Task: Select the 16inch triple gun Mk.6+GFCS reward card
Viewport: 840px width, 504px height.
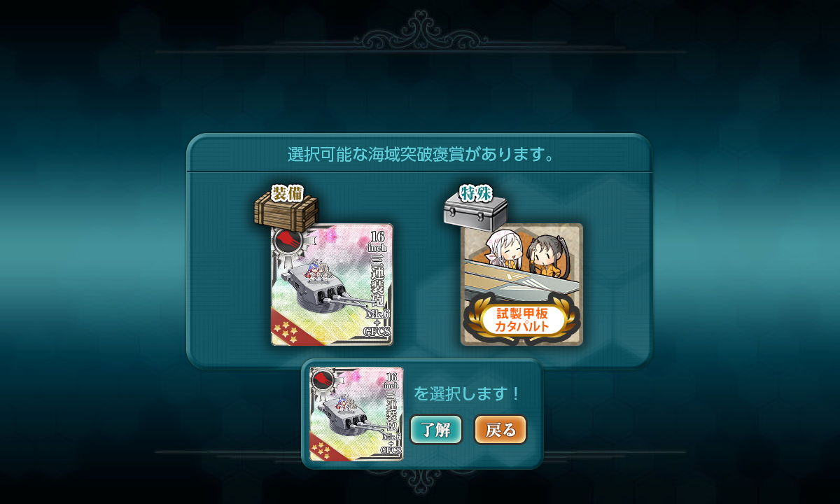Action: point(332,285)
